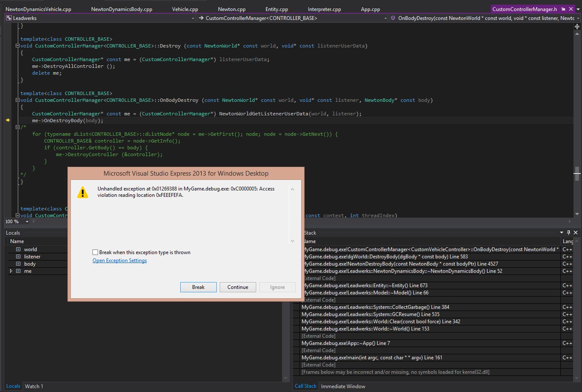The width and height of the screenshot is (582, 392).
Task: Open the 100 % zoom level dropdown
Action: click(27, 221)
